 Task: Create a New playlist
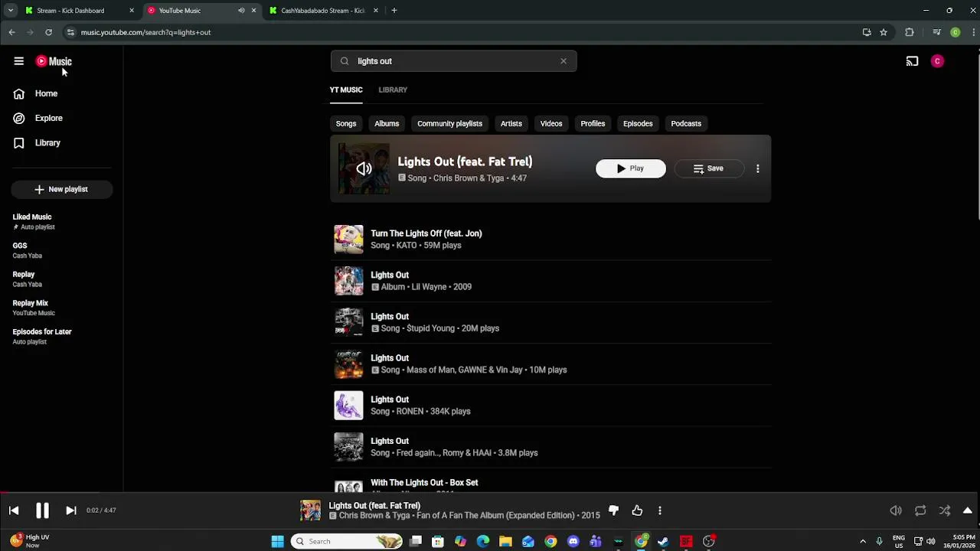point(61,189)
